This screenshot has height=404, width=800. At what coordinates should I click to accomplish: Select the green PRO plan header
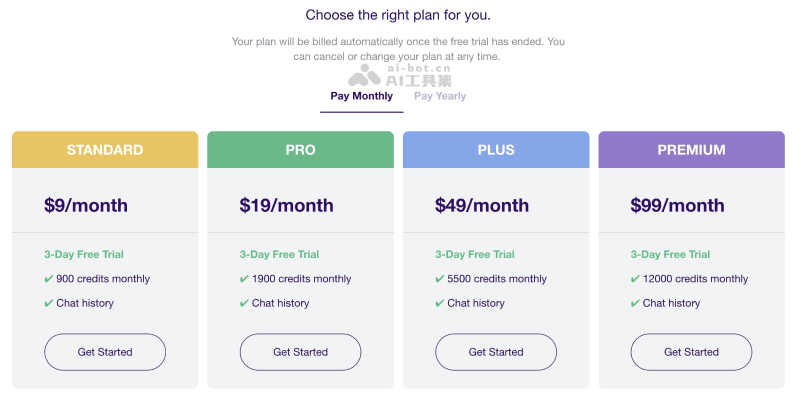[300, 150]
